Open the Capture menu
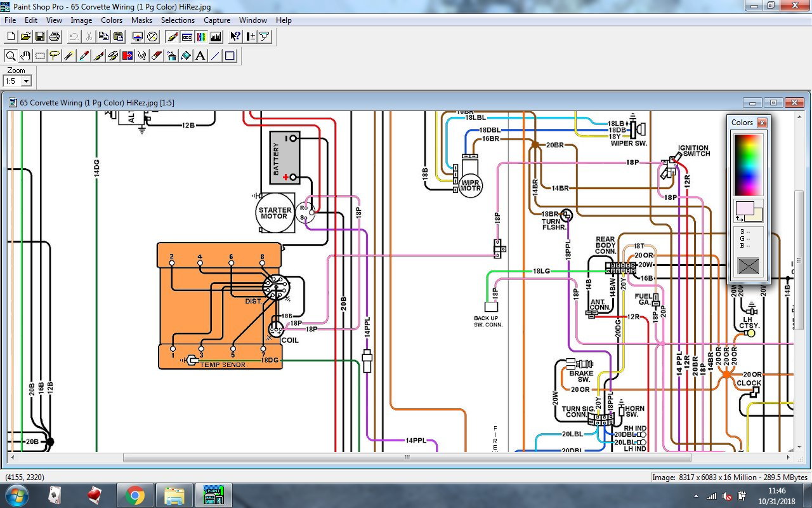Image resolution: width=812 pixels, height=508 pixels. pos(217,20)
